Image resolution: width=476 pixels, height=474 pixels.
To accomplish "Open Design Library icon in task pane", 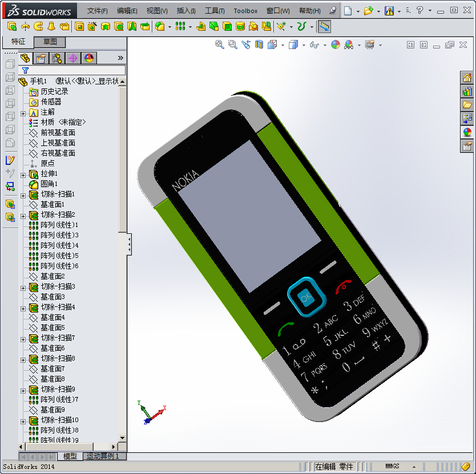I will 467,92.
